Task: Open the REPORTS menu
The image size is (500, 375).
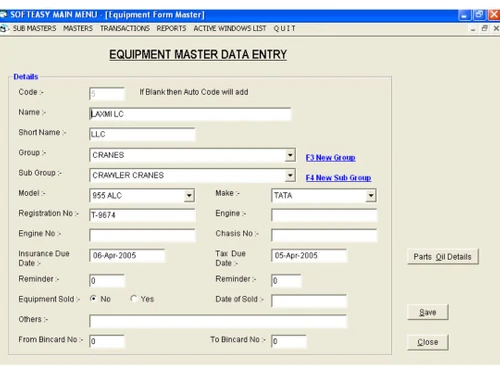Action: click(x=171, y=29)
